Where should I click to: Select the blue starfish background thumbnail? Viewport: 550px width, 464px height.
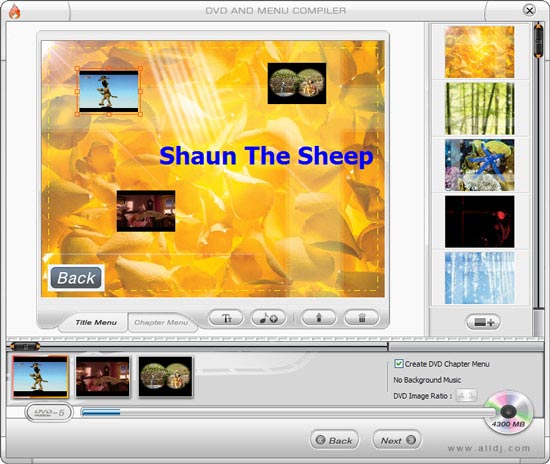click(479, 165)
